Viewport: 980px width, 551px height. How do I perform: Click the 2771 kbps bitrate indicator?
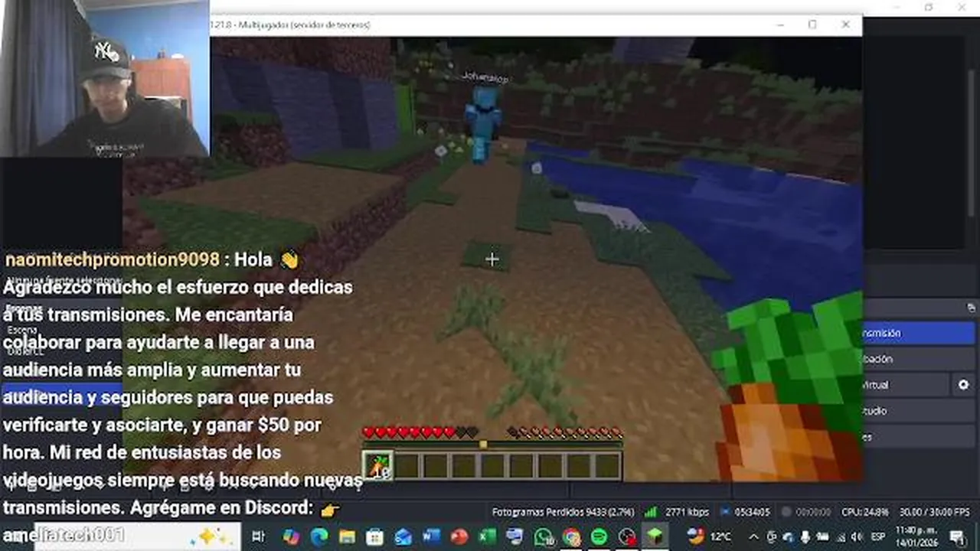(x=688, y=511)
